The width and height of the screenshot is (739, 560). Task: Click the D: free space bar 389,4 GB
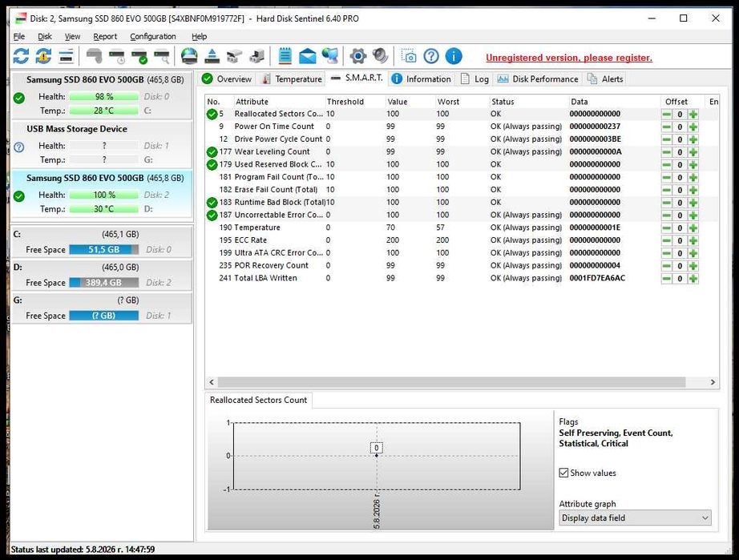tap(103, 283)
